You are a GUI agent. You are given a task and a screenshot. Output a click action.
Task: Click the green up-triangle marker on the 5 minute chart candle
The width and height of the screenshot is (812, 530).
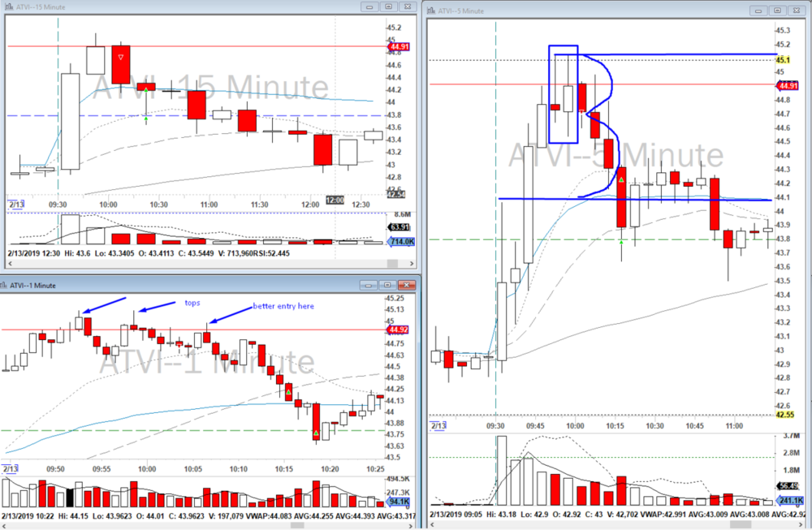(x=621, y=179)
